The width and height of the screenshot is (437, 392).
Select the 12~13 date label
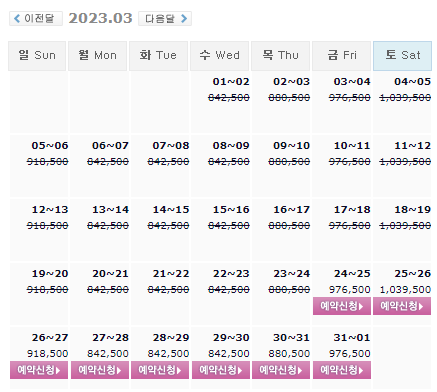click(50, 210)
